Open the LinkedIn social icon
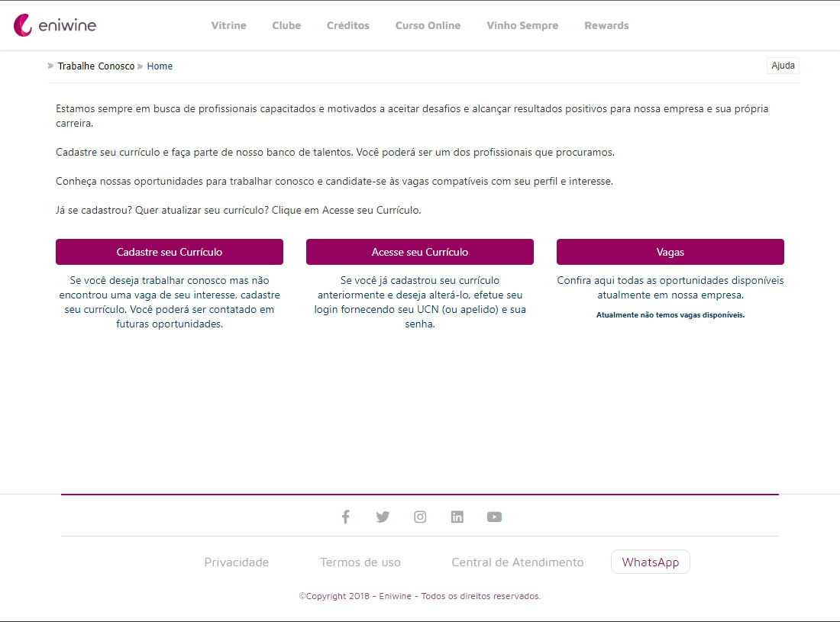This screenshot has width=840, height=622. pos(457,517)
